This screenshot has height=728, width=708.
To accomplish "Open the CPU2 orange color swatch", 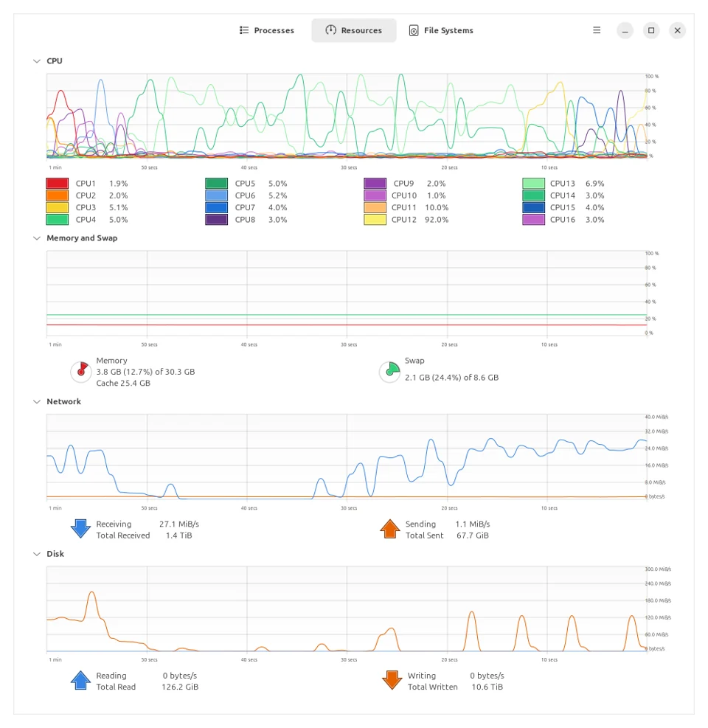I will pos(57,195).
